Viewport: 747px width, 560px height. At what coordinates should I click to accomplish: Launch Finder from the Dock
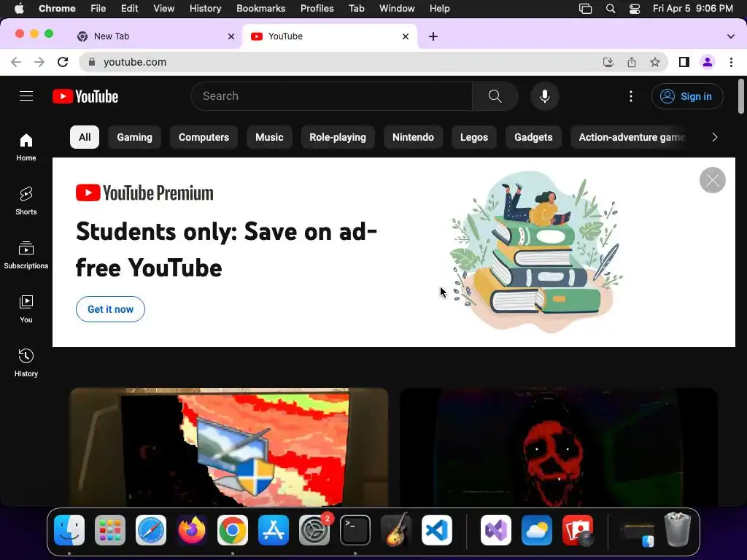[x=69, y=530]
